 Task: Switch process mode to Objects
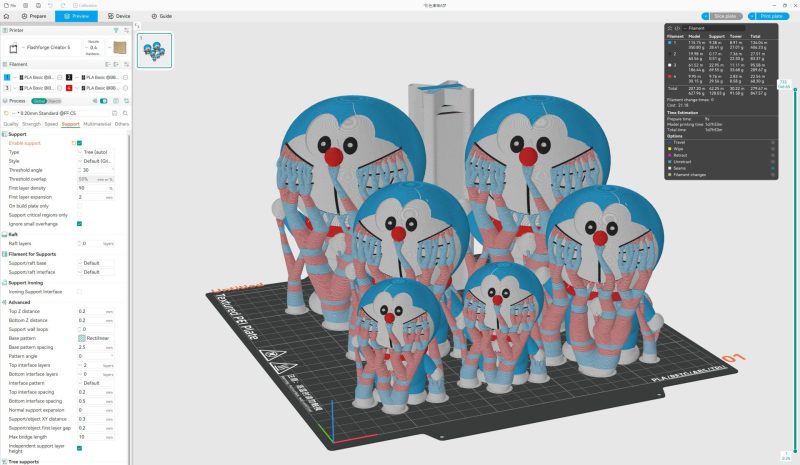(54, 101)
